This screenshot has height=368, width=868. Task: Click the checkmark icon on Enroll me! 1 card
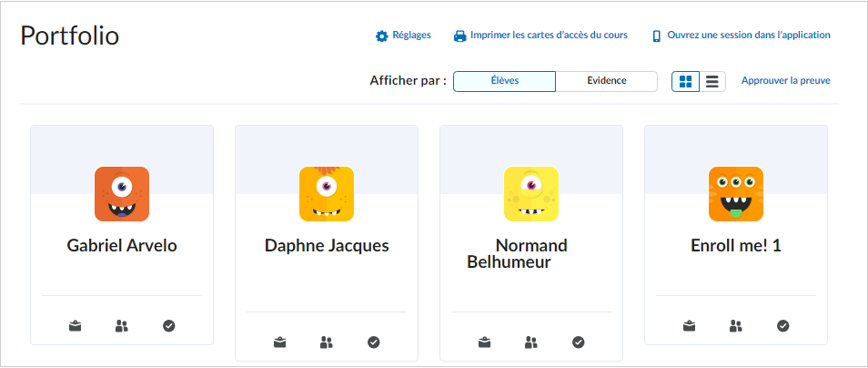tap(782, 326)
